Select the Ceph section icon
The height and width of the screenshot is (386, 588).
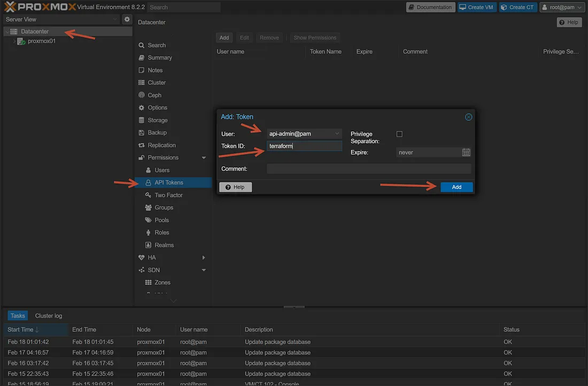coord(142,94)
